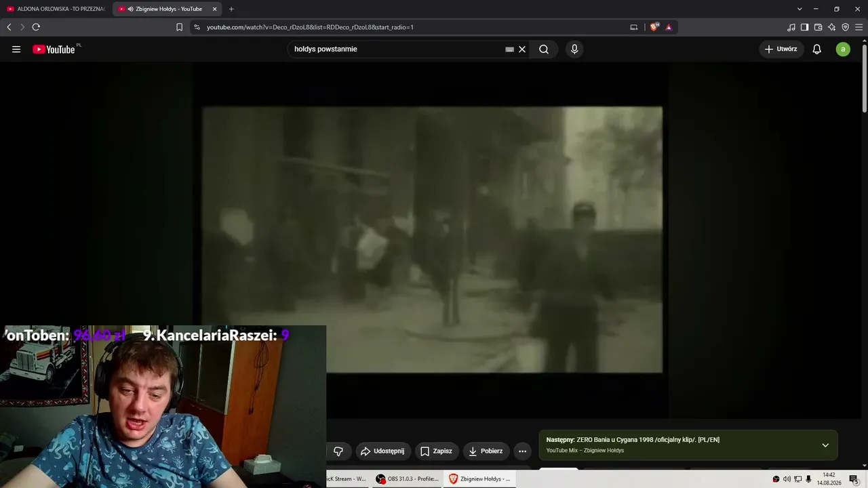
Task: Open the account avatar menu
Action: click(x=843, y=49)
